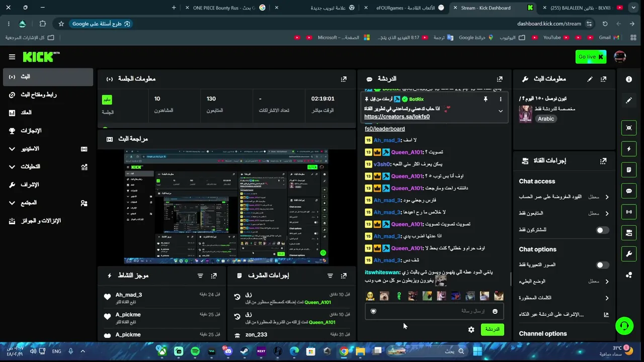Open the green headset support button
Viewport: 644px width, 362px height.
(624, 326)
